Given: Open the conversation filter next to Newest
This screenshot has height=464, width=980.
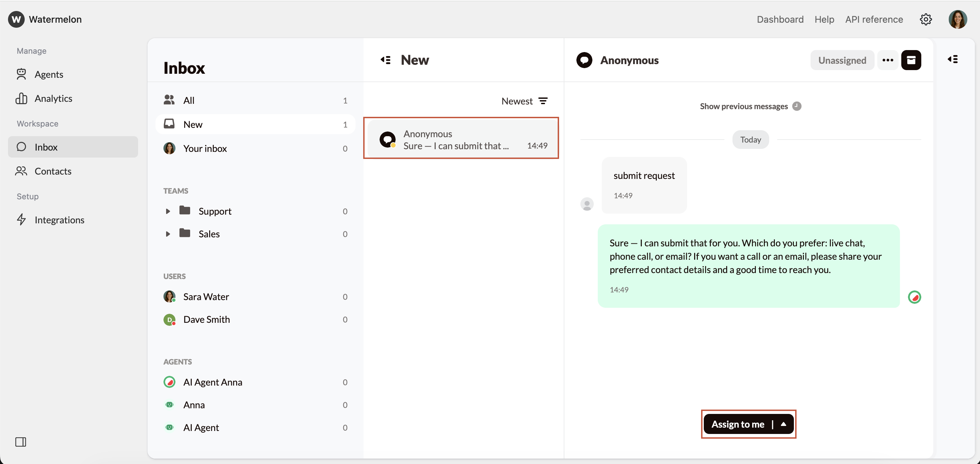Looking at the screenshot, I should point(543,101).
